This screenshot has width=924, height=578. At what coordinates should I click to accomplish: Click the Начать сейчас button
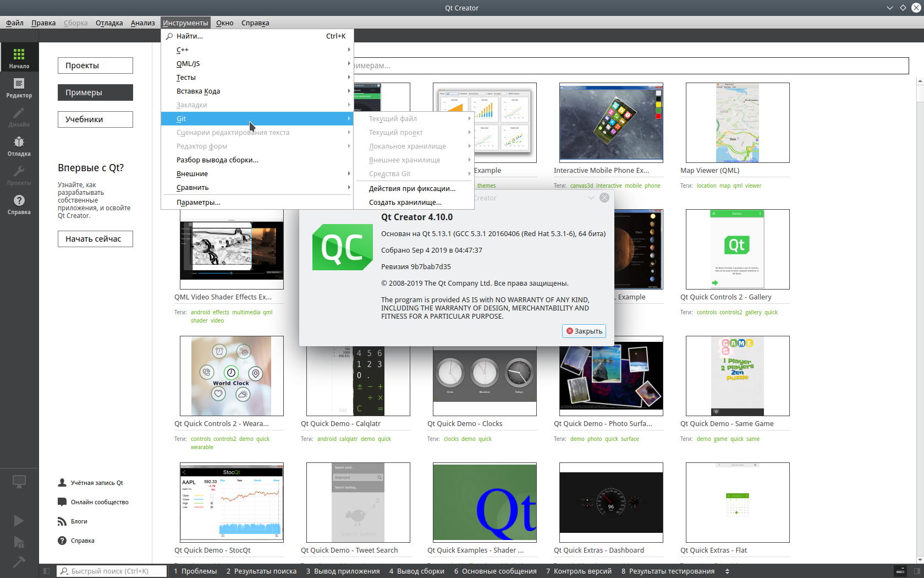(95, 239)
